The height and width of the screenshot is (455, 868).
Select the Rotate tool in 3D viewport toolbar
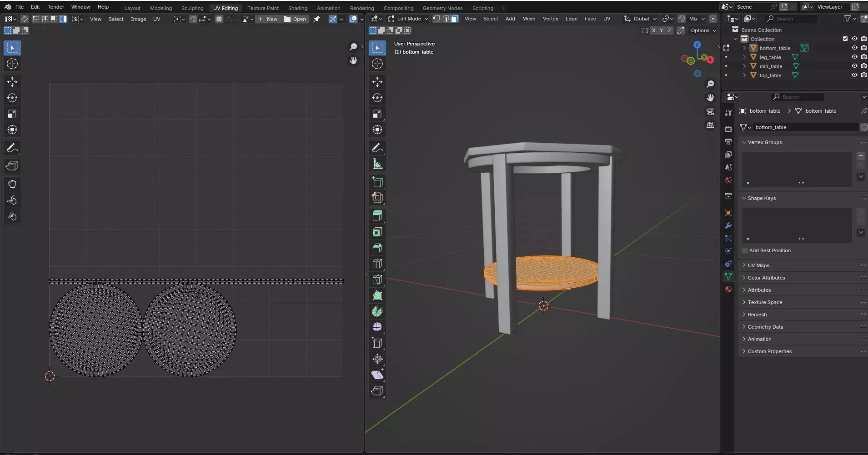point(377,98)
